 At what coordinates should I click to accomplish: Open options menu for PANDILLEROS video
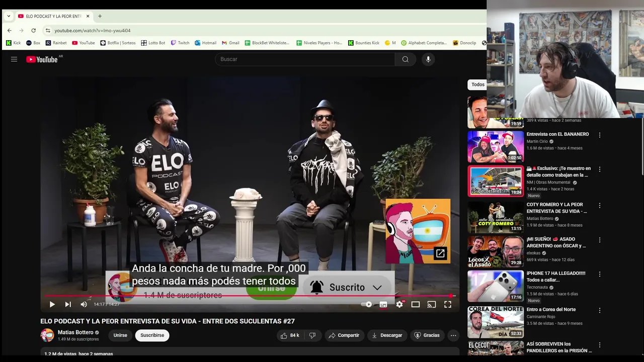point(600,345)
